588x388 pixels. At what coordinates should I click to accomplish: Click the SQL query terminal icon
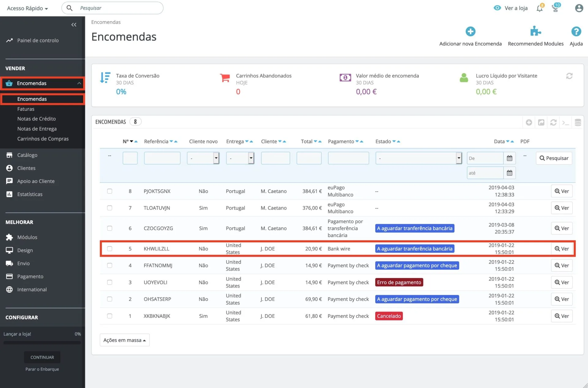click(x=565, y=122)
